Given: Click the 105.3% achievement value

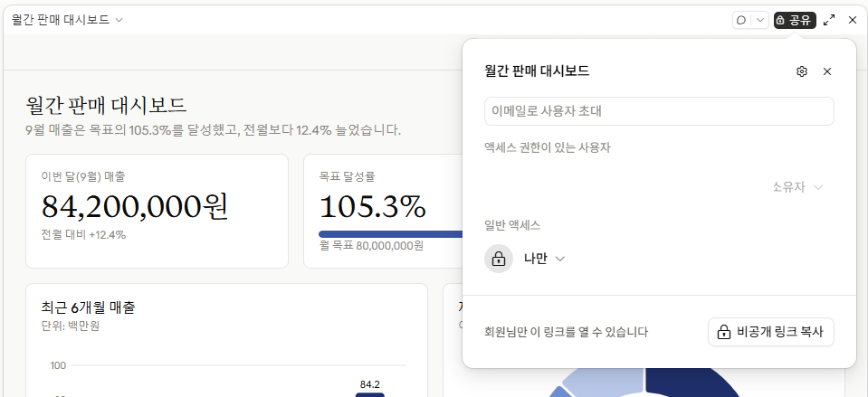Looking at the screenshot, I should point(373,206).
